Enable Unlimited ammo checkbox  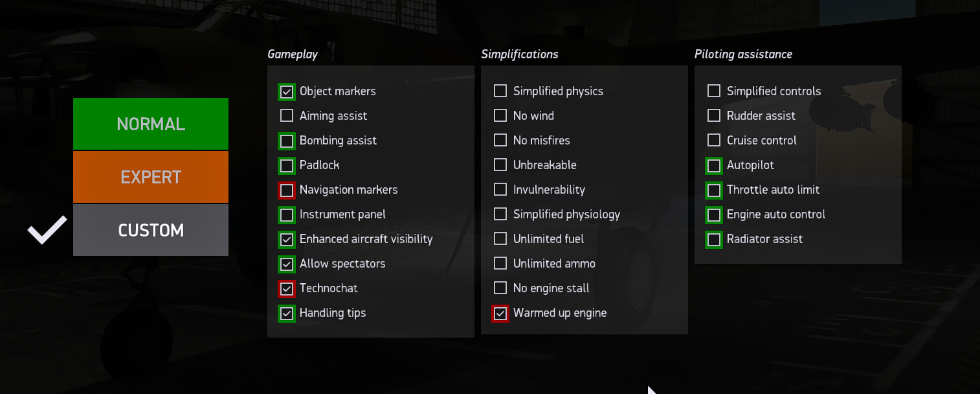click(x=500, y=264)
